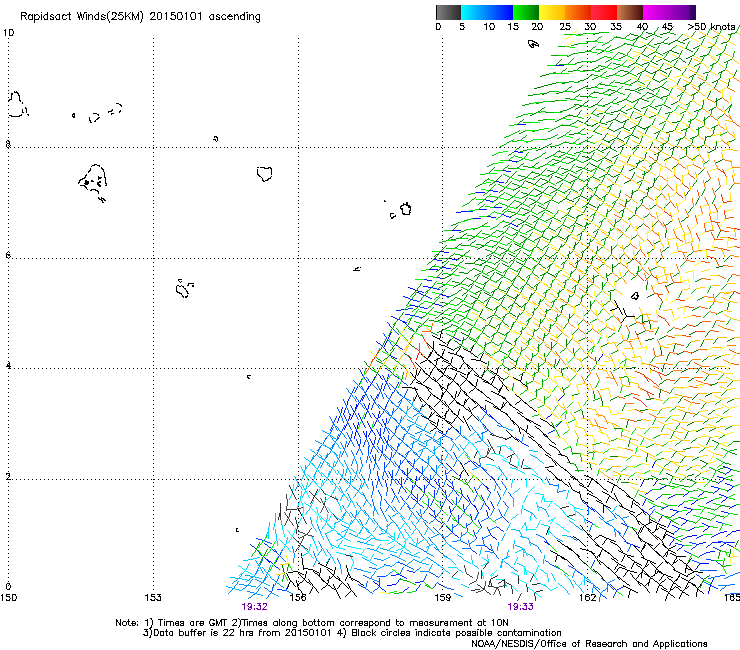Click the '162' longitude axis label
Viewport: 740px width, 650px height.
pyautogui.click(x=588, y=598)
